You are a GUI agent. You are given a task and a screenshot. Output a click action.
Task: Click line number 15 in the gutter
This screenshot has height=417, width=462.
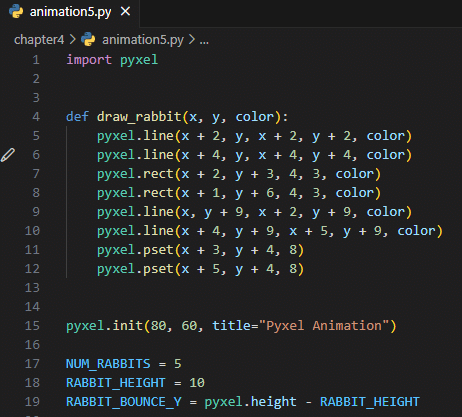tap(32, 326)
